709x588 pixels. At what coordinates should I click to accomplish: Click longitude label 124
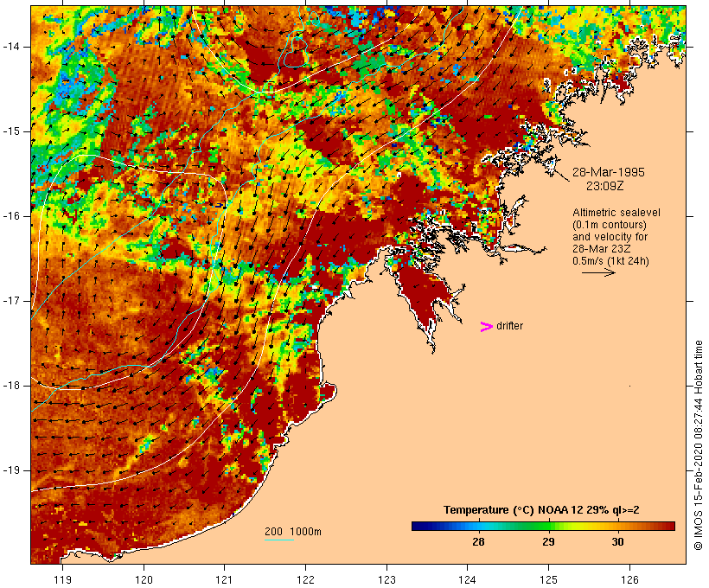click(468, 579)
